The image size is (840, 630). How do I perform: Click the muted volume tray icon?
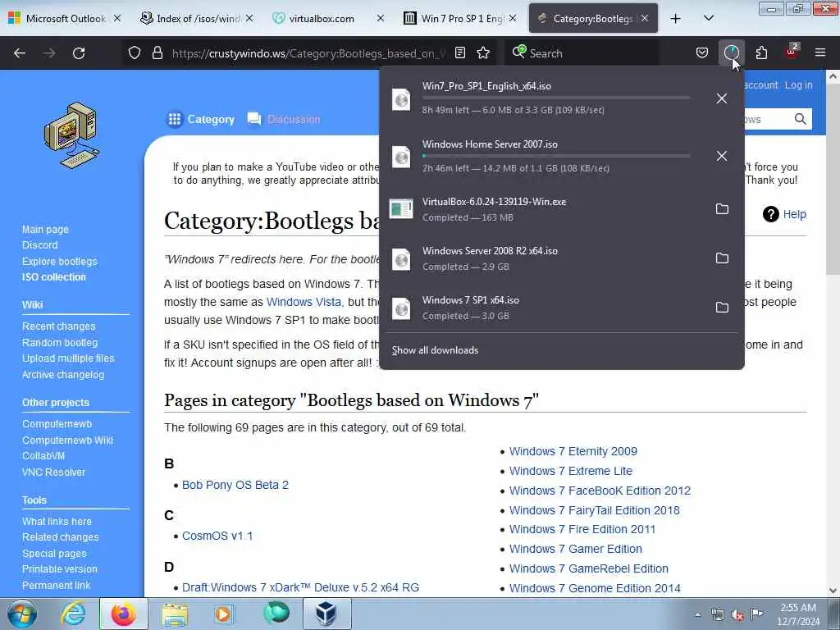click(737, 615)
